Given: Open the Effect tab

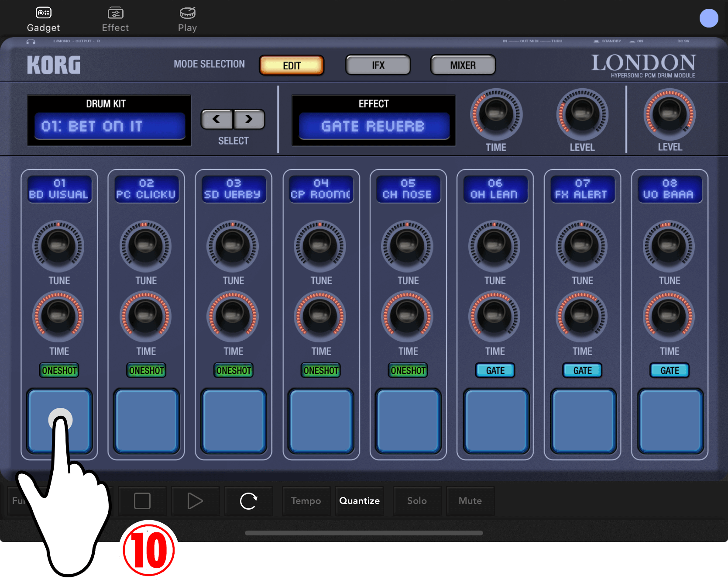Looking at the screenshot, I should 115,20.
